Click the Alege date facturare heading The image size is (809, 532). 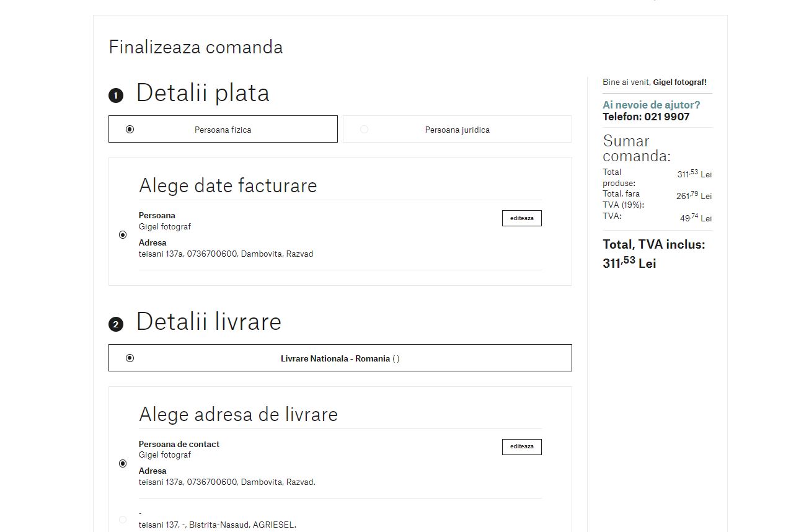pyautogui.click(x=228, y=185)
